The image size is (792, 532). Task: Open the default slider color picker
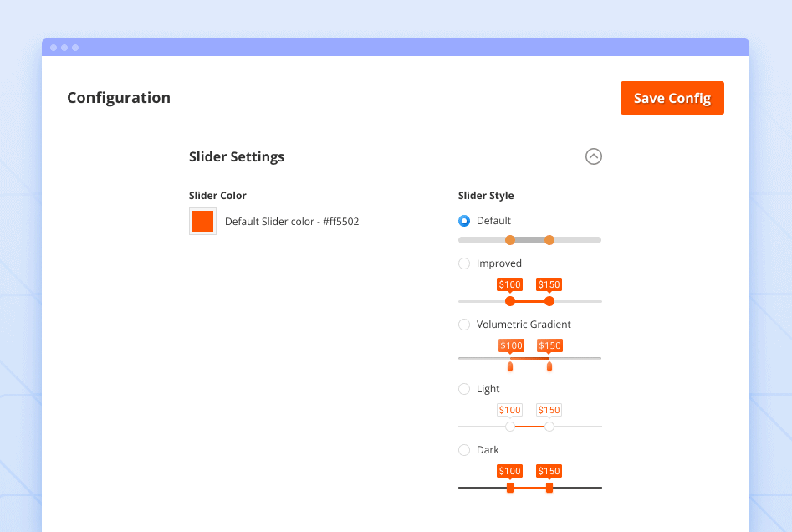[x=202, y=221]
